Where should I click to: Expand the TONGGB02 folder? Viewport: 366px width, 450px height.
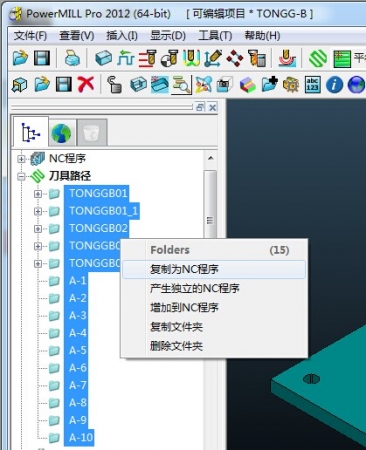pos(38,229)
